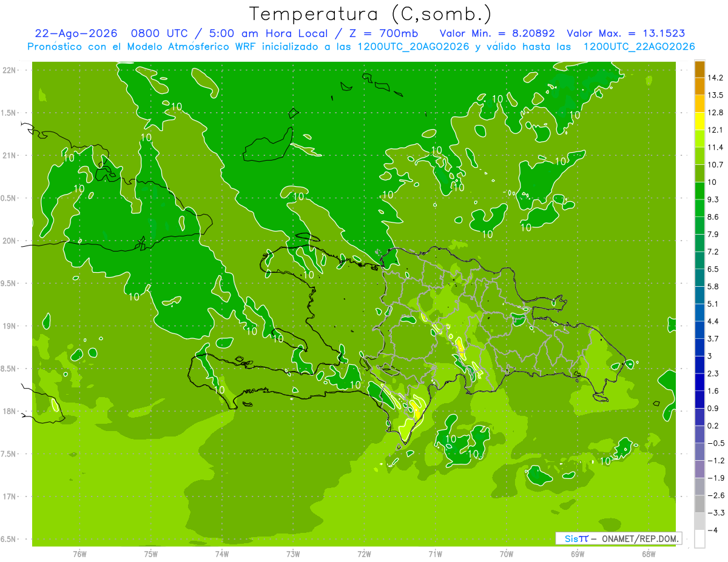Click the '17N' latitude label
728x562 pixels.
tap(10, 497)
